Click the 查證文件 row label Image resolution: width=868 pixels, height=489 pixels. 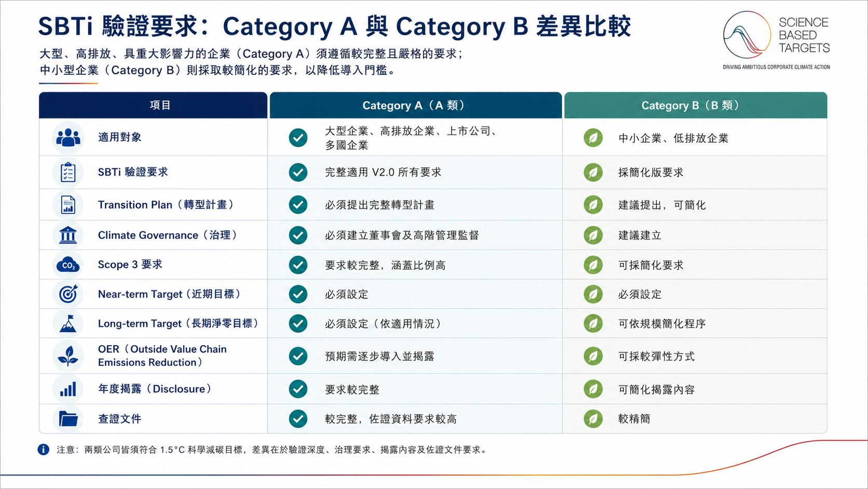click(120, 418)
